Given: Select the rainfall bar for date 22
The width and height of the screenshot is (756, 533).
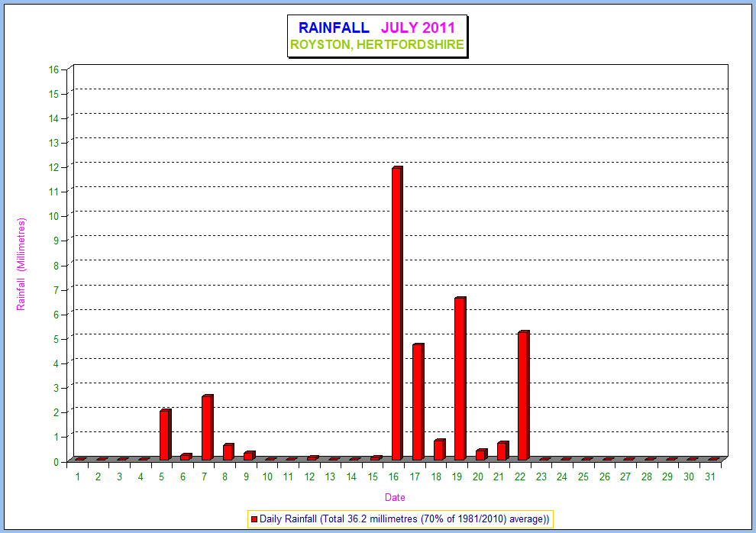Looking at the screenshot, I should tap(524, 396).
